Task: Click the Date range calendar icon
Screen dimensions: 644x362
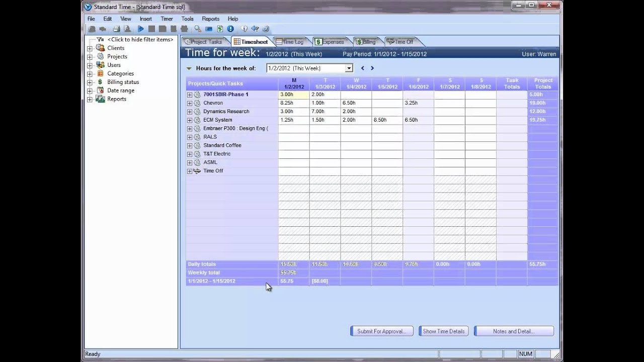Action: coord(101,90)
